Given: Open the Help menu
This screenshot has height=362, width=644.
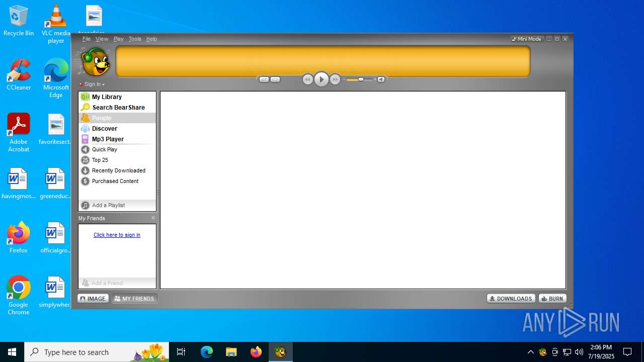Looking at the screenshot, I should click(x=151, y=39).
